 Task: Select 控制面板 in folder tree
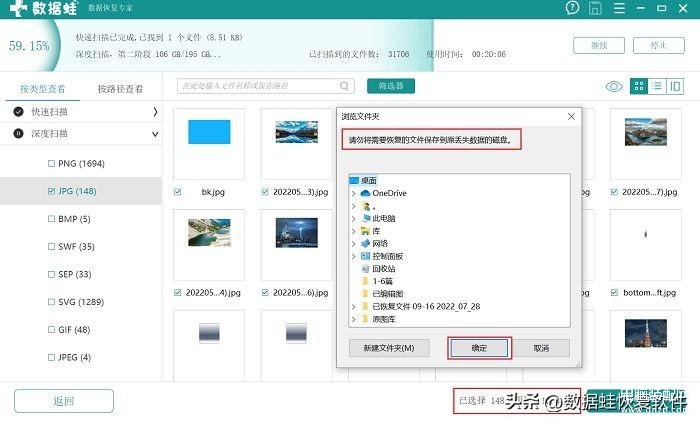click(x=388, y=256)
